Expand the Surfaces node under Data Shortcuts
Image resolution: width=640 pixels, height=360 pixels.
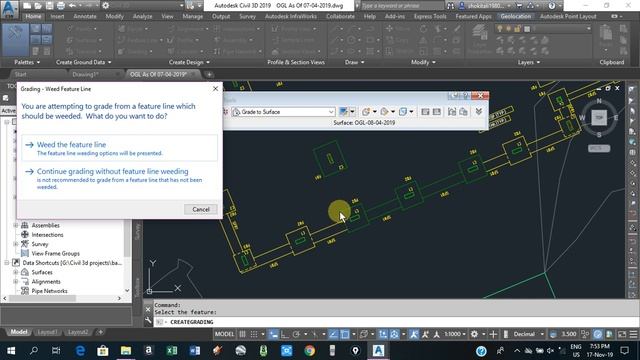tap(16, 272)
